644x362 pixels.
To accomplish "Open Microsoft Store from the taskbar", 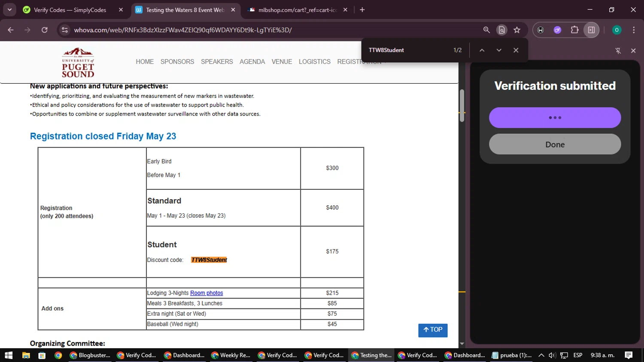I will pos(42,355).
